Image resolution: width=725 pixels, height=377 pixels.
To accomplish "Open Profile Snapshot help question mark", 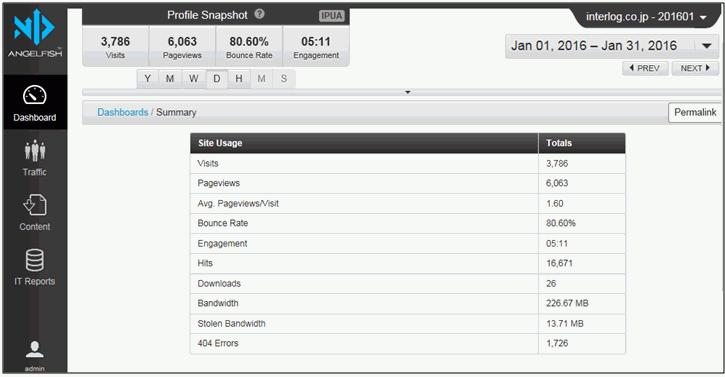I will (x=259, y=14).
